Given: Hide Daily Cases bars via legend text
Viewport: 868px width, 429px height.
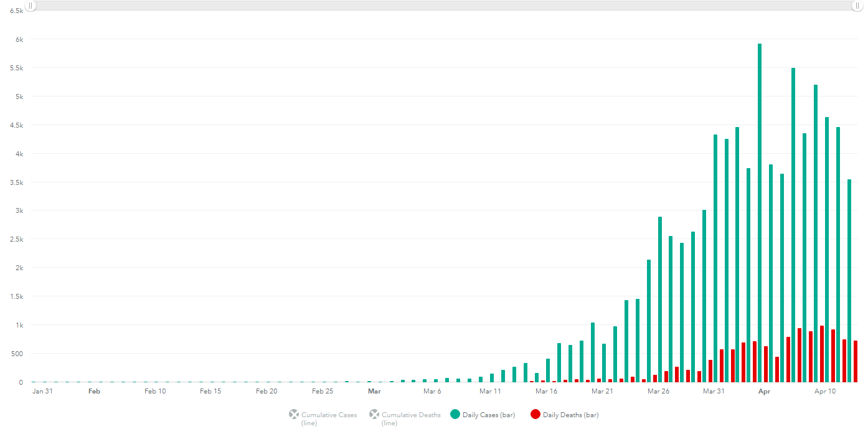Looking at the screenshot, I should click(x=489, y=415).
